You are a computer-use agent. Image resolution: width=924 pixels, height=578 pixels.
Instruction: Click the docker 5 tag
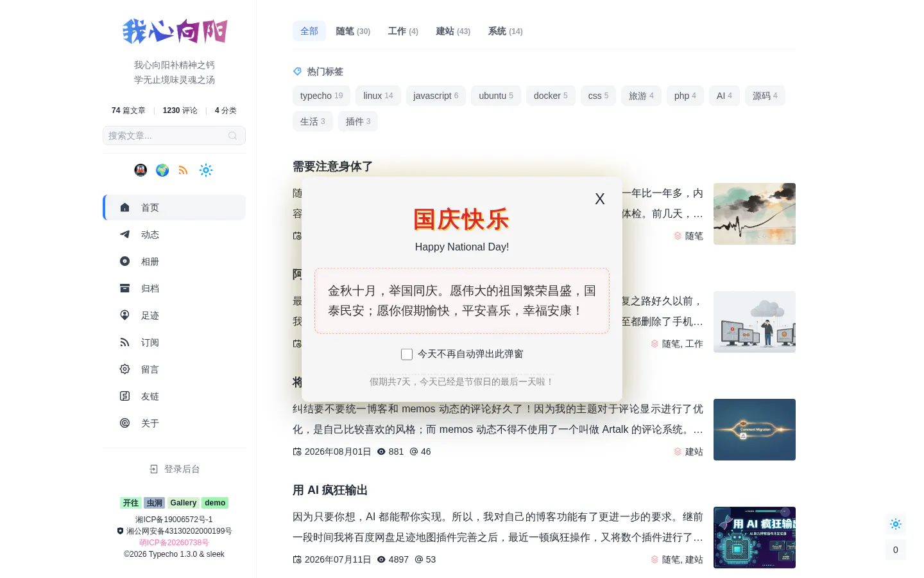click(551, 96)
